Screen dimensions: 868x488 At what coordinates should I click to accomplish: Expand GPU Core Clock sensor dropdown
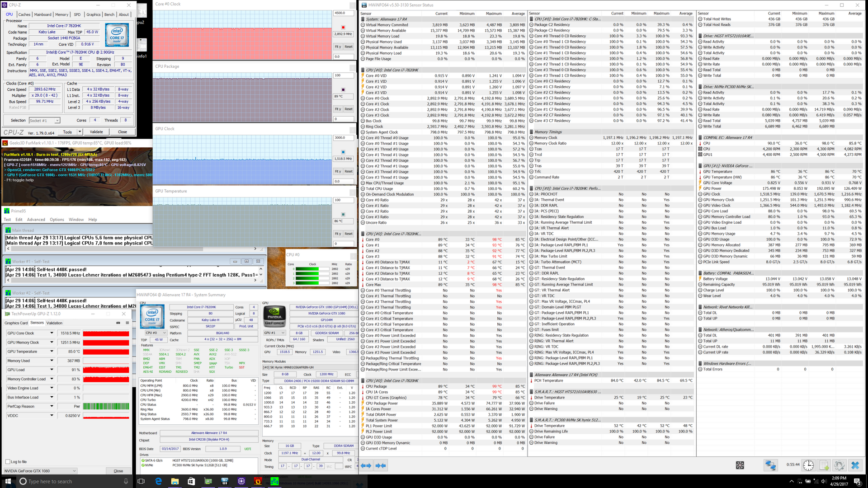coord(52,333)
